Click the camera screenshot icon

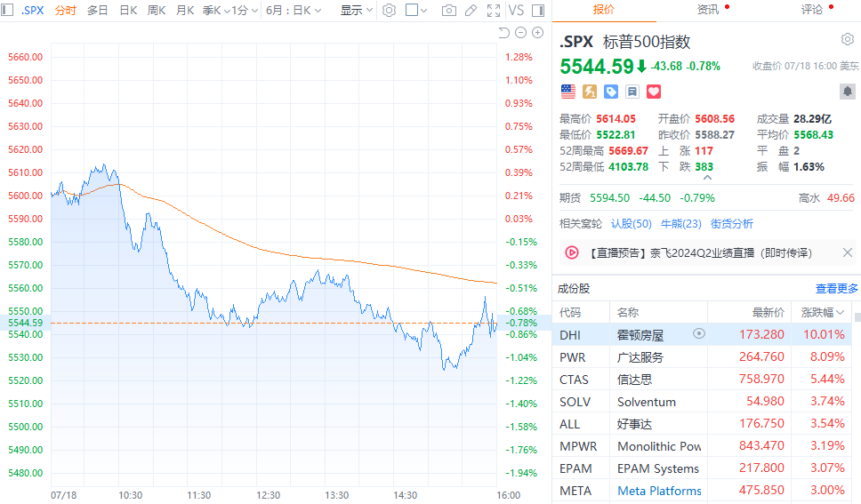click(449, 11)
